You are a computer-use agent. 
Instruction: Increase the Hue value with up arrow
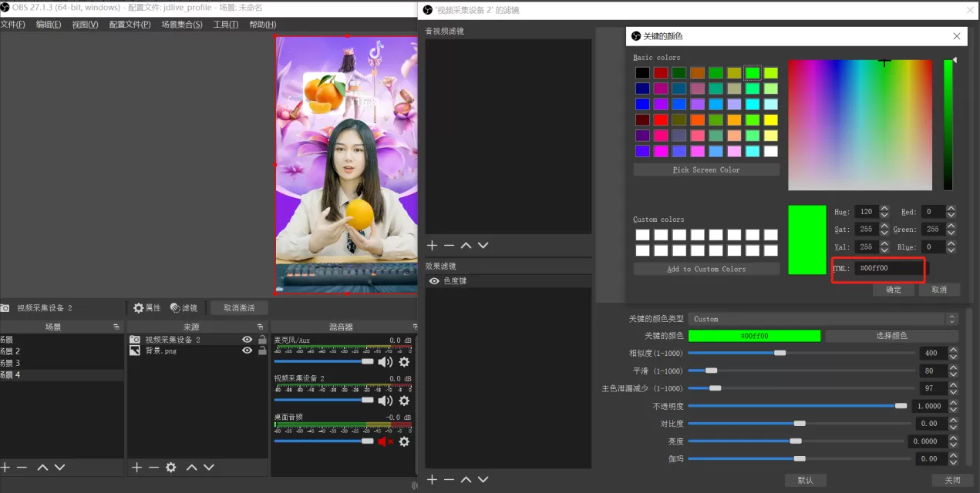tap(885, 209)
